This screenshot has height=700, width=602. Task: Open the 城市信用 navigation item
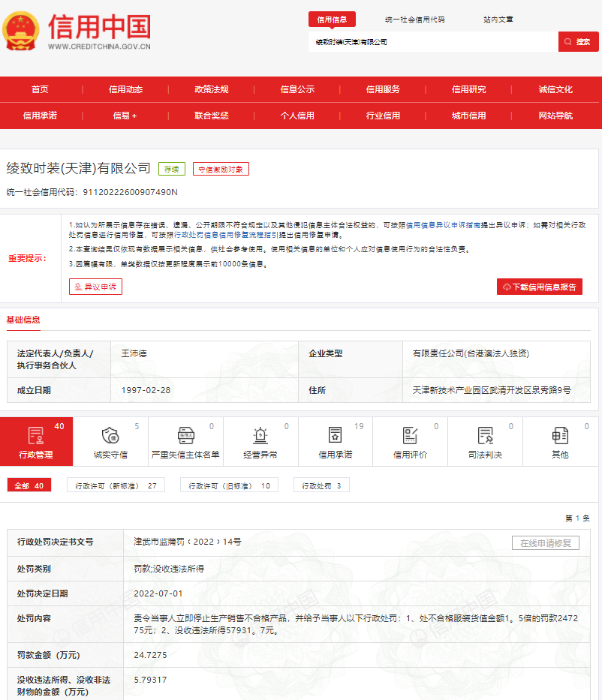tap(468, 116)
